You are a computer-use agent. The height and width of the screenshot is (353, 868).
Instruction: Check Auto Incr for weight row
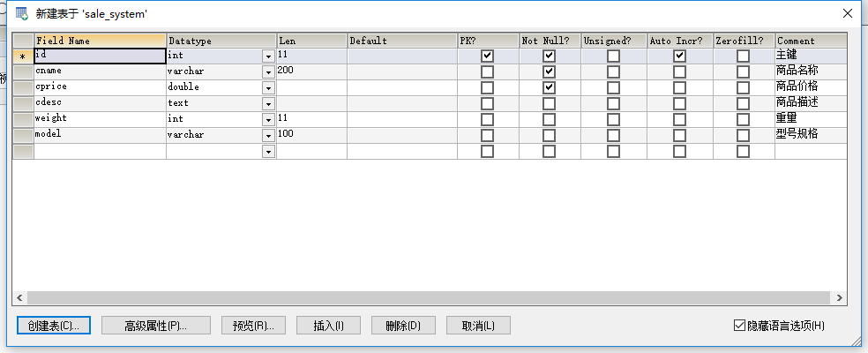(679, 120)
